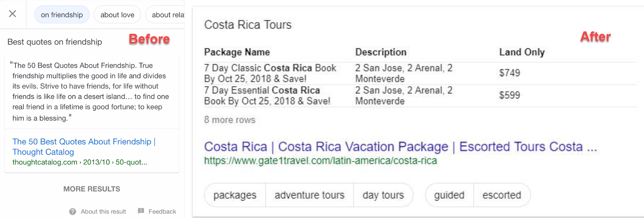The height and width of the screenshot is (218, 644).
Task: Click the Feedback flag icon
Action: click(141, 211)
